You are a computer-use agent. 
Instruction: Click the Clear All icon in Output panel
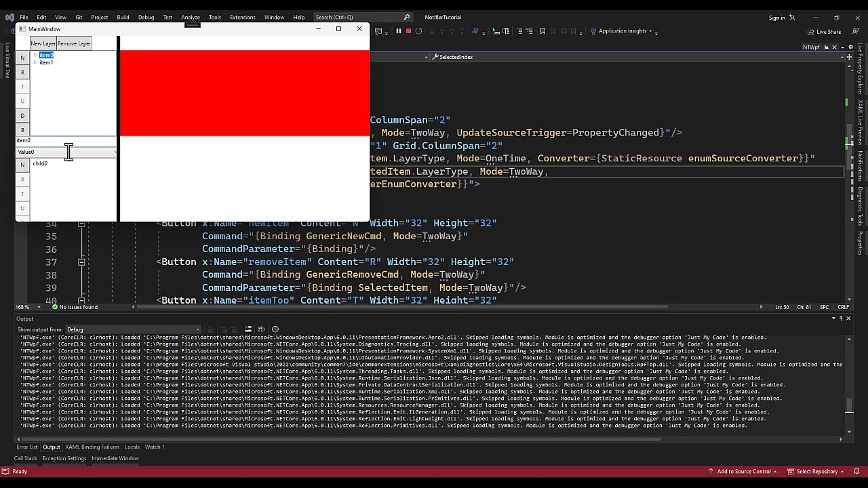pyautogui.click(x=248, y=329)
